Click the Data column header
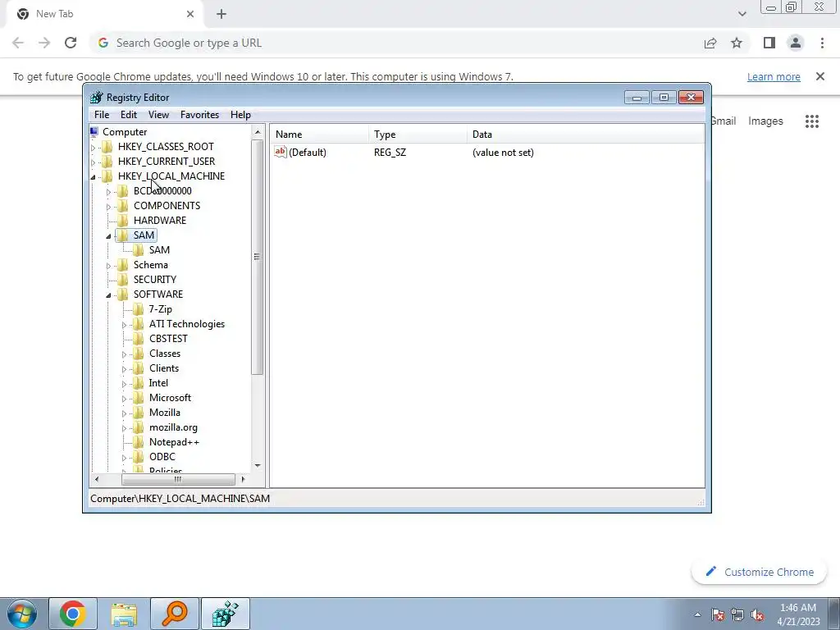 [x=586, y=135]
